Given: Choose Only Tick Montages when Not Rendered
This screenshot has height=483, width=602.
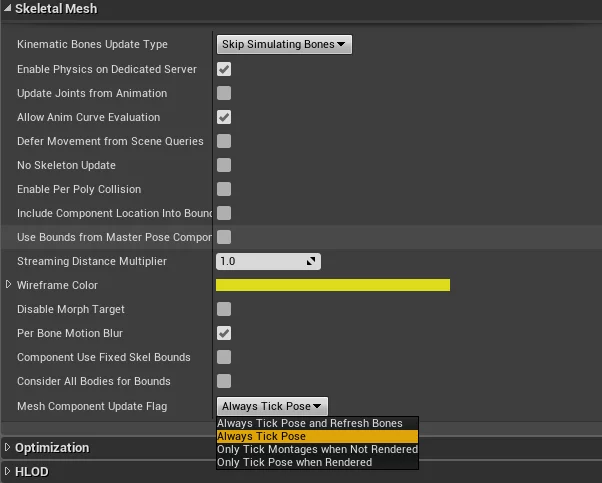Looking at the screenshot, I should coord(317,450).
